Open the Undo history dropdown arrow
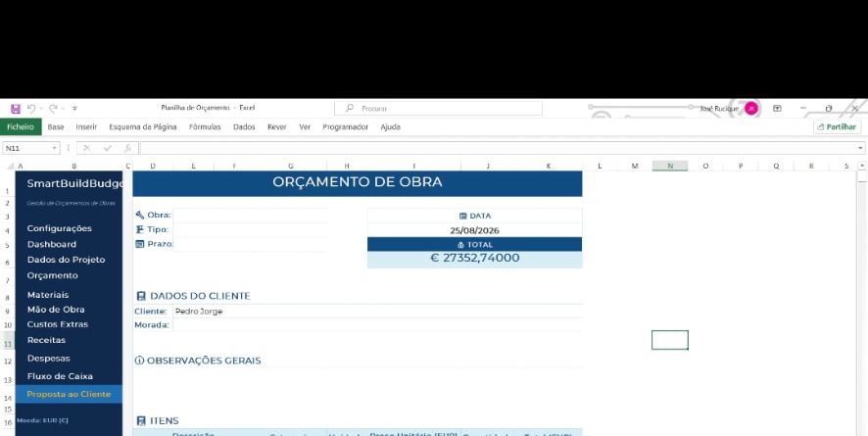This screenshot has width=868, height=436. click(x=41, y=109)
